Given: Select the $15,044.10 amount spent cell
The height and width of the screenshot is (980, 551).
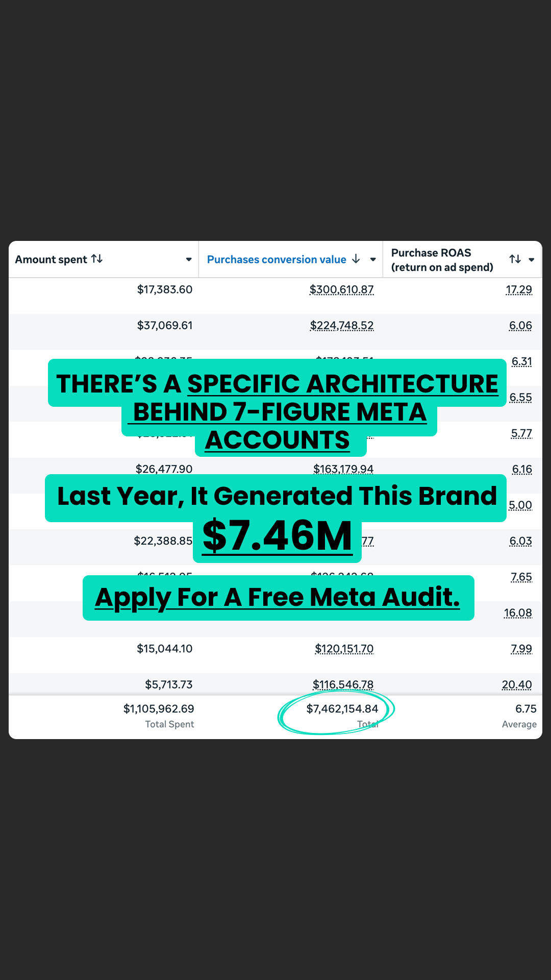Looking at the screenshot, I should click(165, 649).
